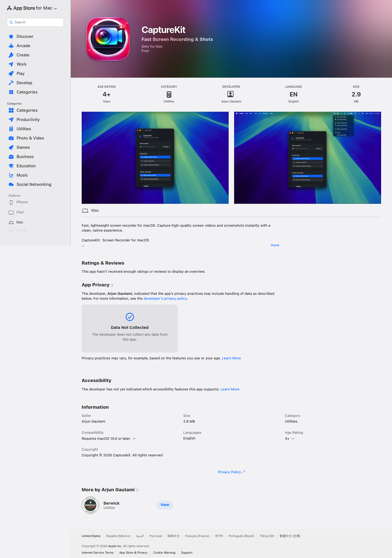392x558 pixels.
Task: Click the Business briefcase icon
Action: 11,157
